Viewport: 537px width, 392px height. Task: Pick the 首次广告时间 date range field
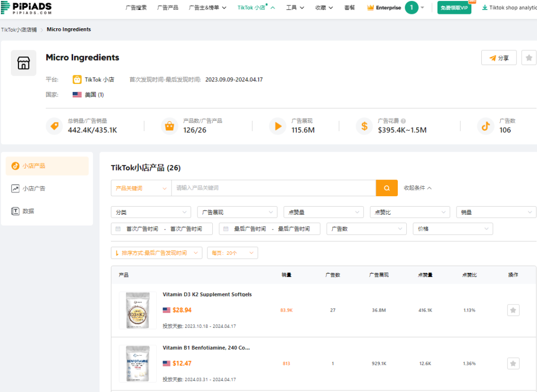pos(162,229)
